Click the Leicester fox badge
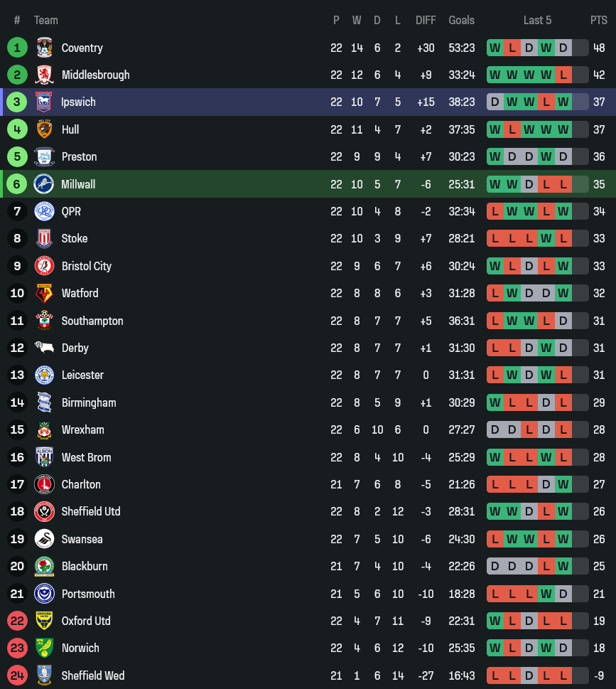The image size is (616, 689). [x=44, y=375]
